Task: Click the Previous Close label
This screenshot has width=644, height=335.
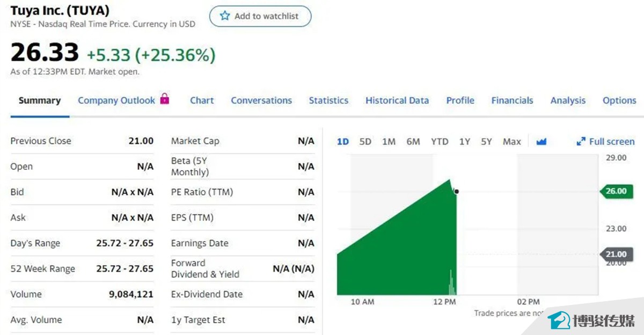Action: pos(41,141)
